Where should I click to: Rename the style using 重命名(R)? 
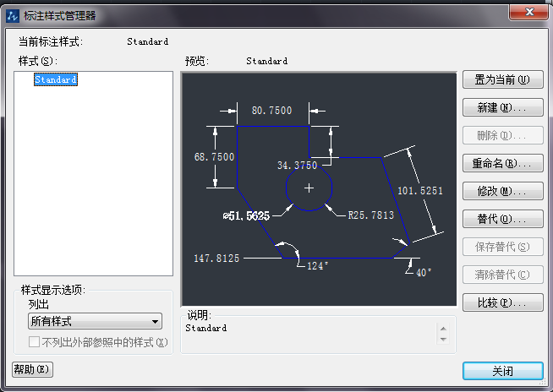tap(502, 163)
